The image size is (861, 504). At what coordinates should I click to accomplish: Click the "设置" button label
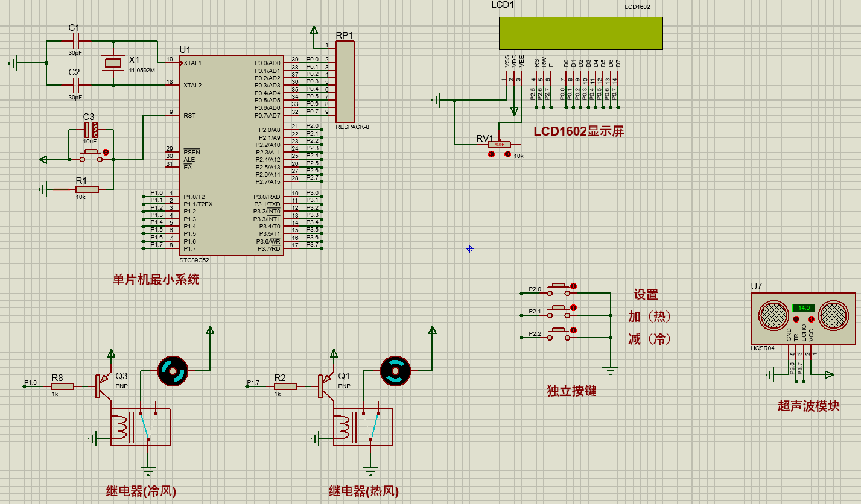coord(646,295)
